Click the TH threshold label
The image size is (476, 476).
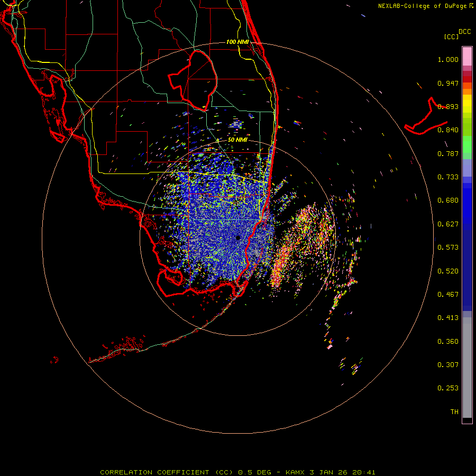pyautogui.click(x=454, y=412)
